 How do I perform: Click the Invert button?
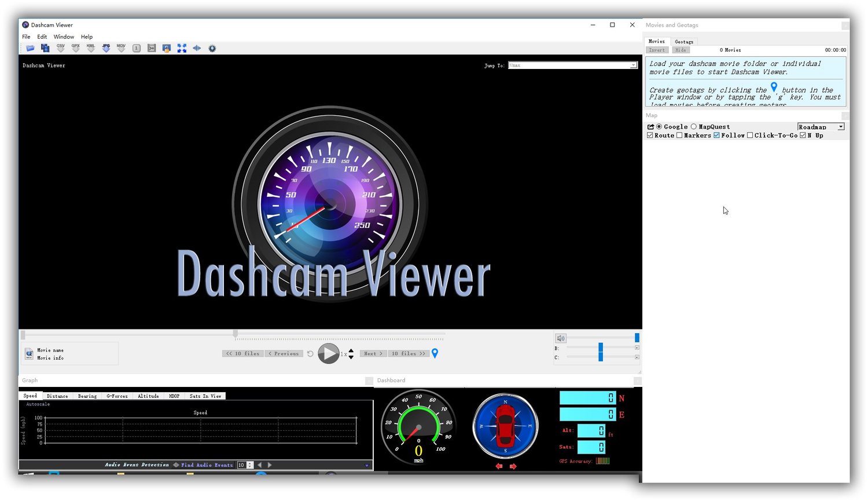point(657,50)
